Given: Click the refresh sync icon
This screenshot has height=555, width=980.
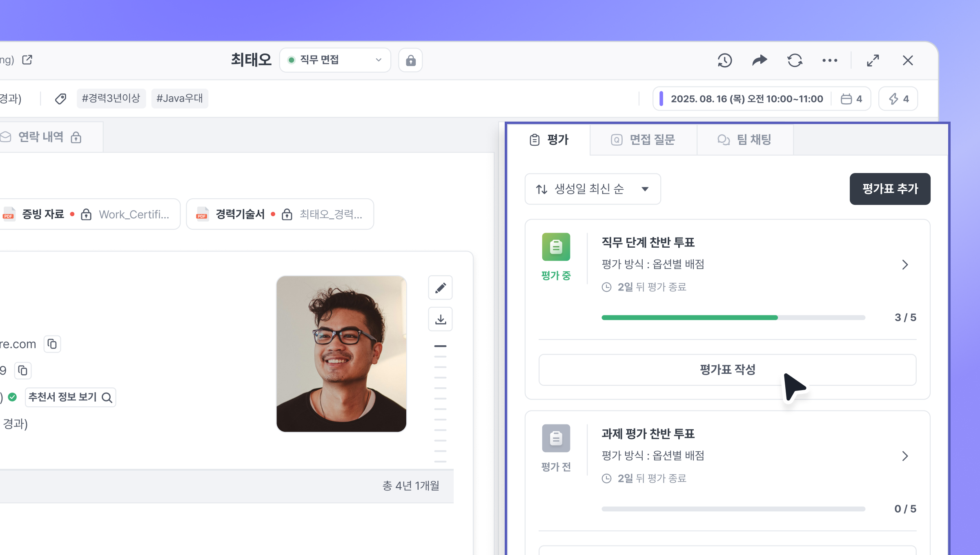Looking at the screenshot, I should coord(795,60).
